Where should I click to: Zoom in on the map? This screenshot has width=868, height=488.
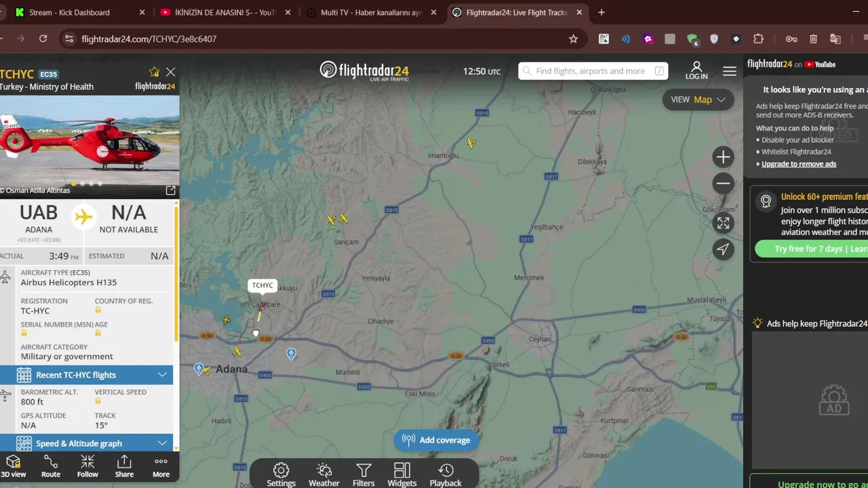[723, 157]
